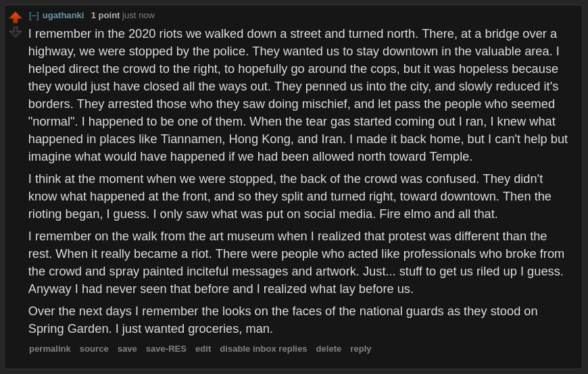Reply to the comment
This screenshot has width=588, height=374.
click(360, 349)
